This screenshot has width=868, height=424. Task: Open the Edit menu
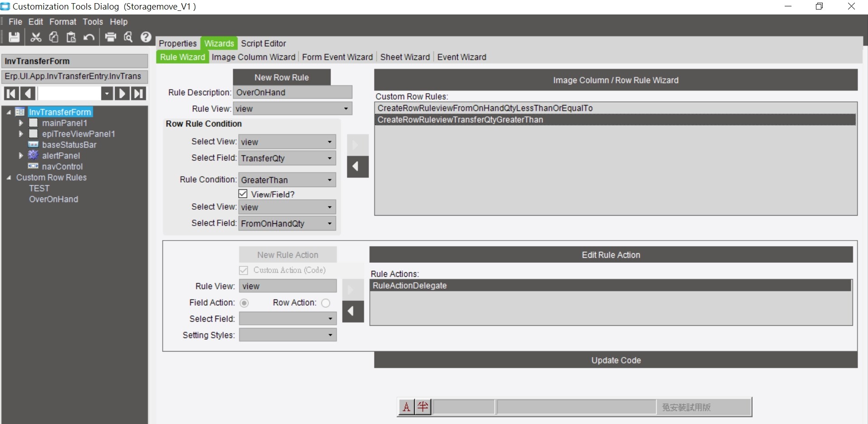coord(36,22)
